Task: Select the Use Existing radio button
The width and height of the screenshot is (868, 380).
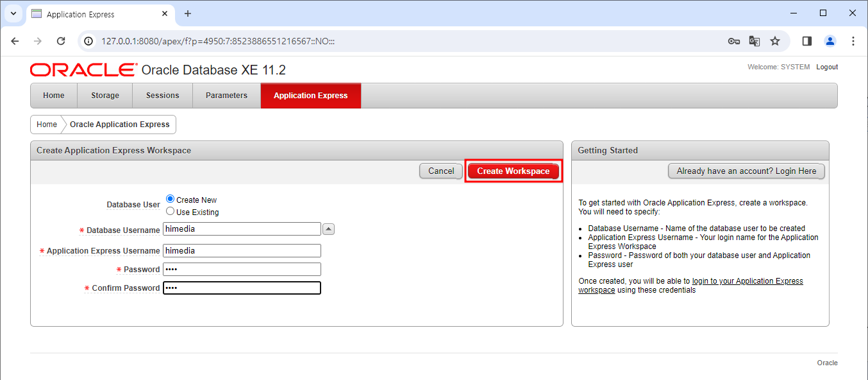Action: point(170,211)
